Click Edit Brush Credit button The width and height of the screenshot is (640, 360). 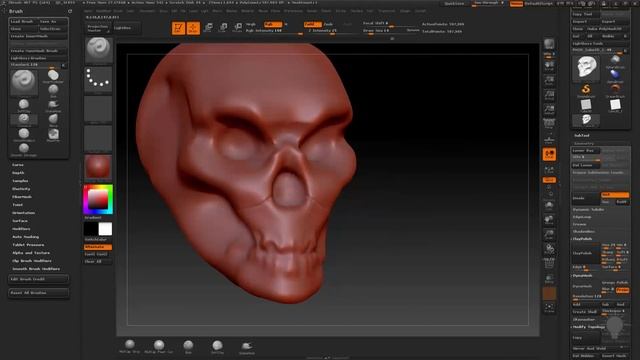[38, 279]
